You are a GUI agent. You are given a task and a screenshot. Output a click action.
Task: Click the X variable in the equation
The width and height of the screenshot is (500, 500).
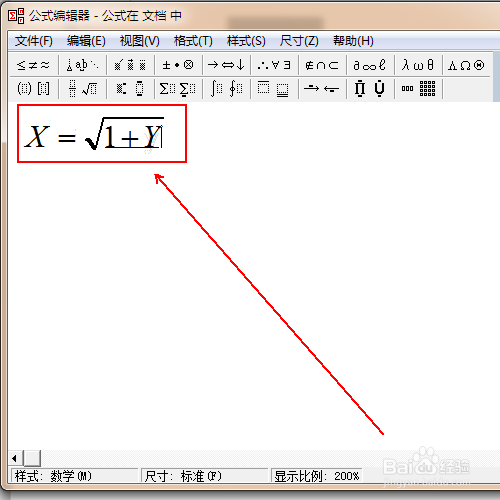pyautogui.click(x=37, y=136)
